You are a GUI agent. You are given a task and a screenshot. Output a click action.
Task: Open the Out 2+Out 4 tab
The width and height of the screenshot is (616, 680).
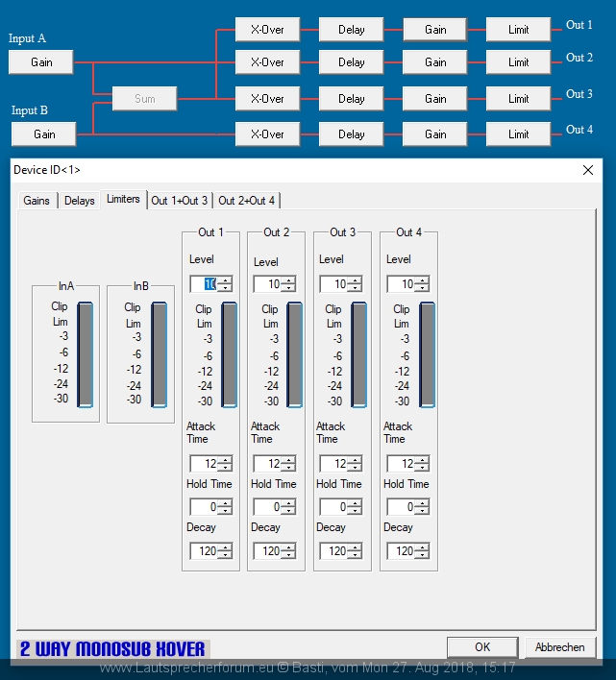(x=247, y=201)
